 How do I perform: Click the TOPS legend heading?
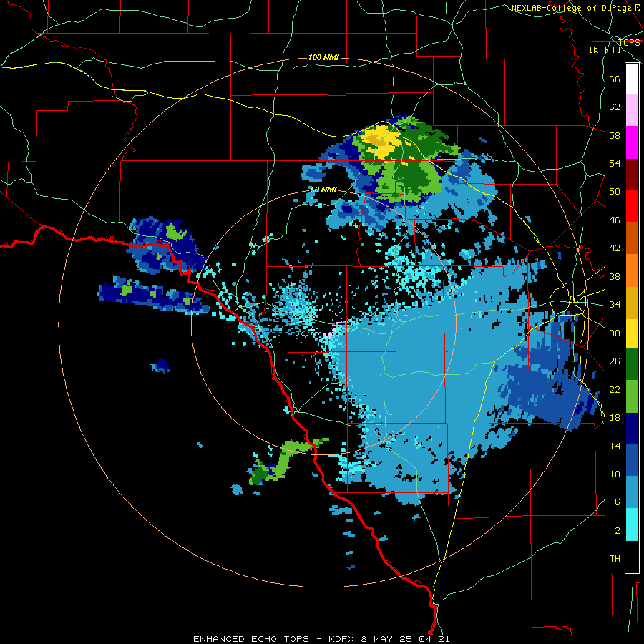pyautogui.click(x=629, y=43)
